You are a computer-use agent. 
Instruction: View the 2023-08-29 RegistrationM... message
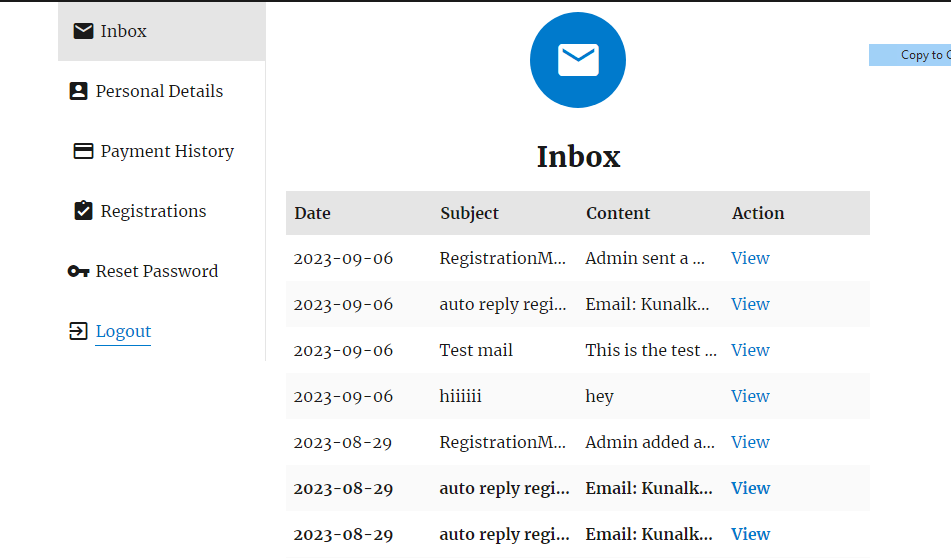[x=750, y=442]
